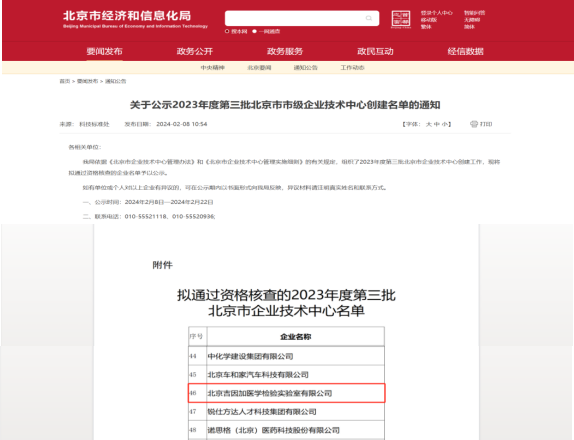The width and height of the screenshot is (574, 440).
Task: Set font size to 大
Action: point(429,124)
